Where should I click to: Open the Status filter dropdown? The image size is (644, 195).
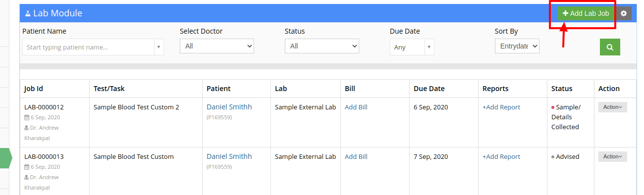click(322, 46)
